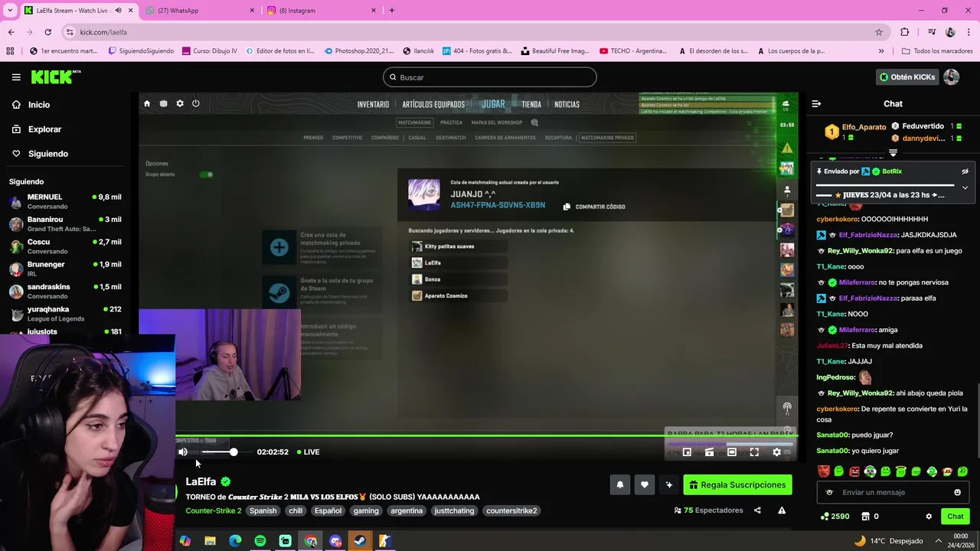Click the green Chat send button
The height and width of the screenshot is (551, 980).
(x=955, y=517)
